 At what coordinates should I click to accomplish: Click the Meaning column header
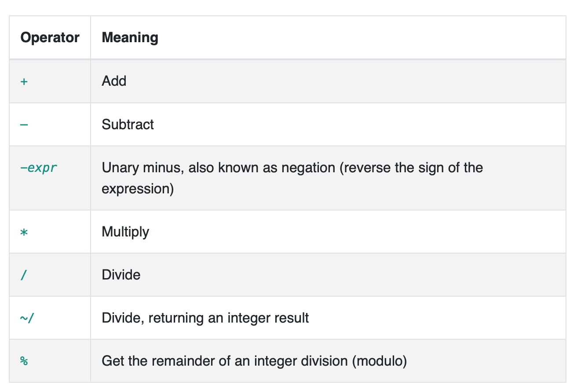click(130, 37)
